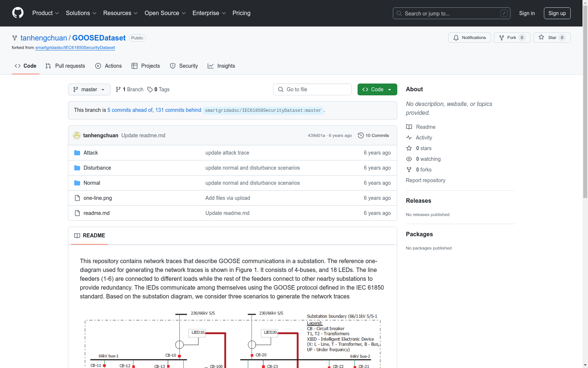
Task: Click the Attack folder icon
Action: coord(77,153)
